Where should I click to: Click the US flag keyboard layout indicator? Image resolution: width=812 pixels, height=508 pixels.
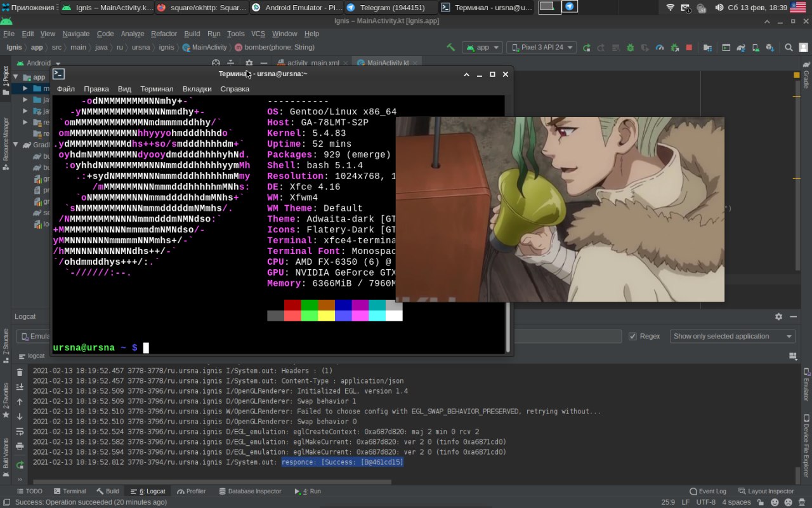point(797,8)
